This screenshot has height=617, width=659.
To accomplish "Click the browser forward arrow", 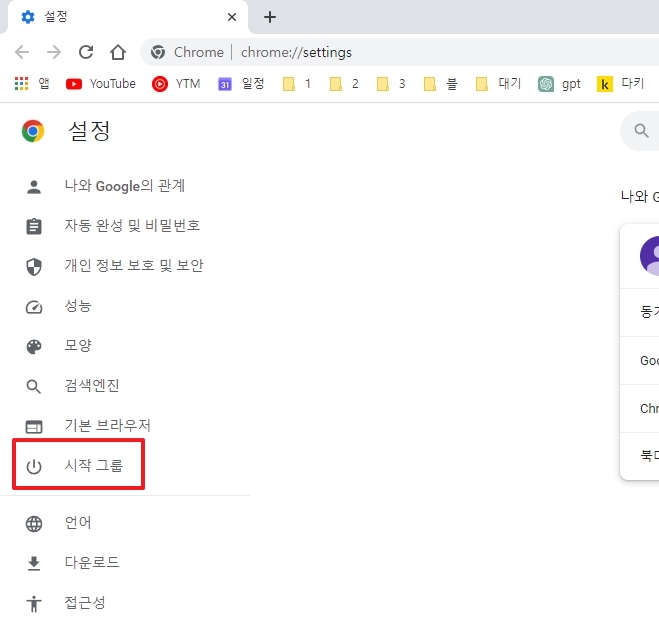I will [x=54, y=52].
